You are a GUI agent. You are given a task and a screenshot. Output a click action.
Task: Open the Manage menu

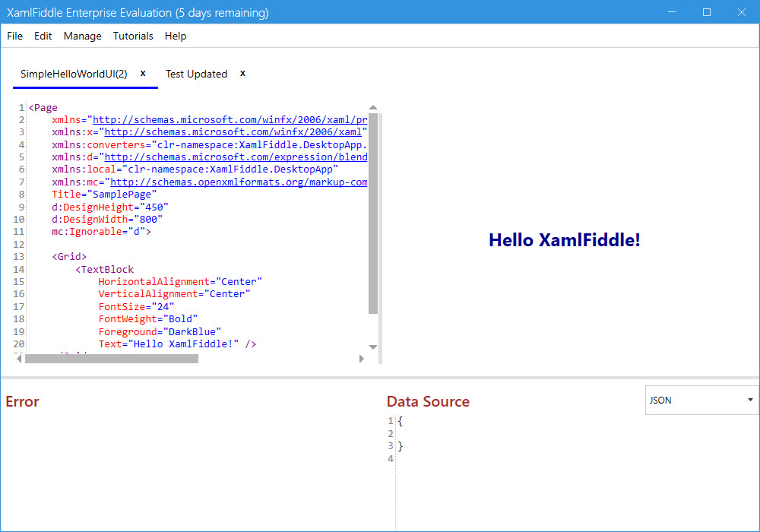click(82, 36)
